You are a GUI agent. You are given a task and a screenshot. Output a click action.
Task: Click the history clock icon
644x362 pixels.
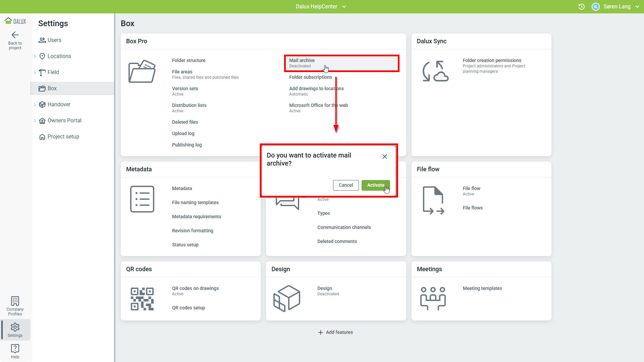(x=582, y=7)
